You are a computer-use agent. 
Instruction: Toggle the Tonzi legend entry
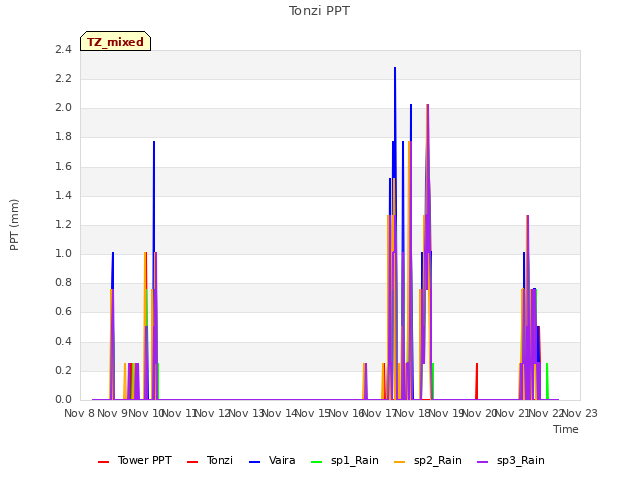tap(210, 460)
